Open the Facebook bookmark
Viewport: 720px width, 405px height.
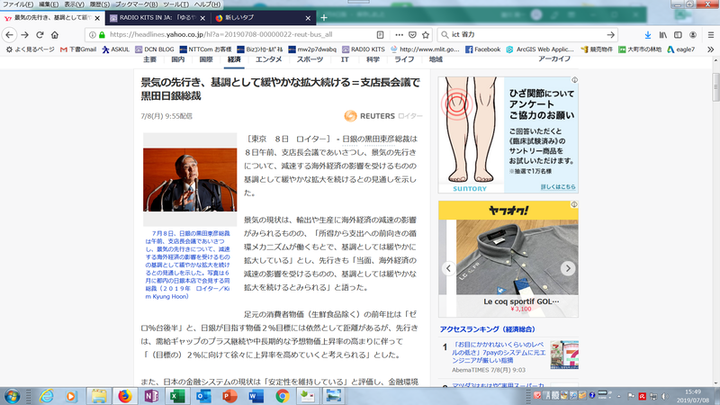[483, 48]
